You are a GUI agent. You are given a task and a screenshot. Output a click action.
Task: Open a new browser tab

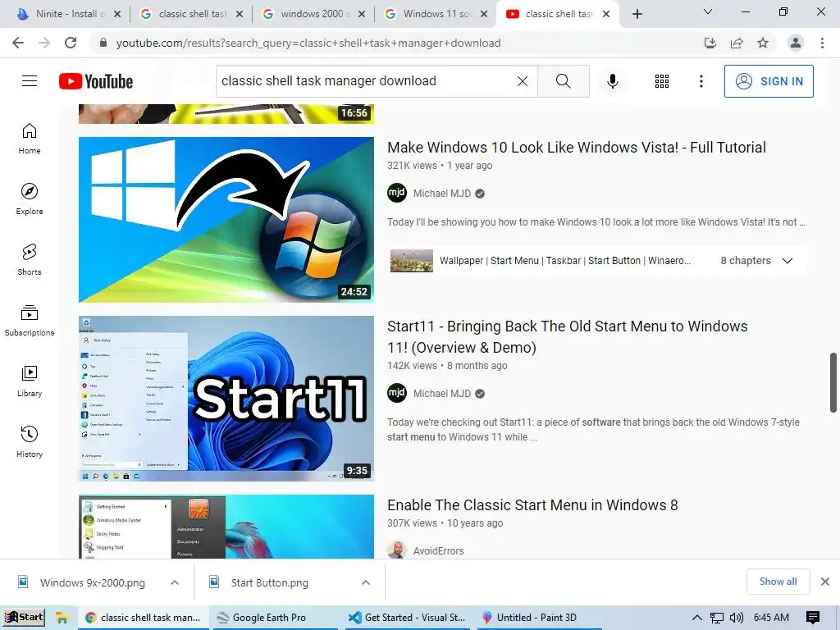point(637,14)
